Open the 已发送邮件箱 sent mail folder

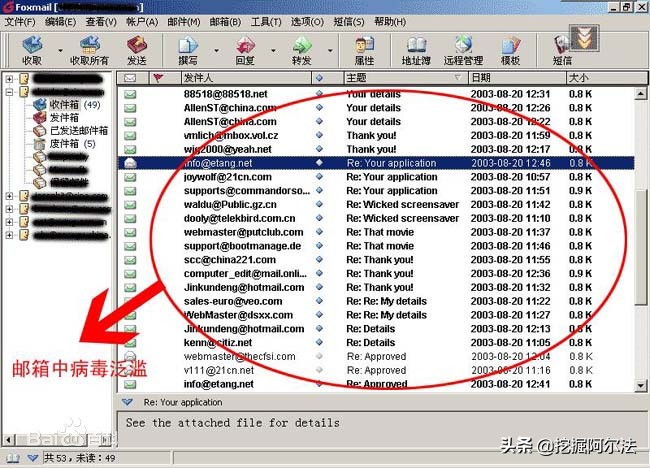70,131
